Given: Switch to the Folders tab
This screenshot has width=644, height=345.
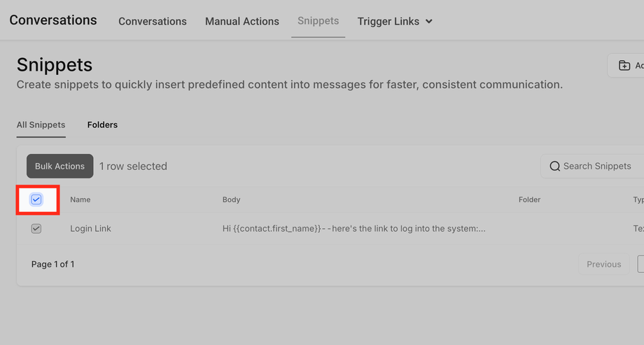Looking at the screenshot, I should [102, 125].
